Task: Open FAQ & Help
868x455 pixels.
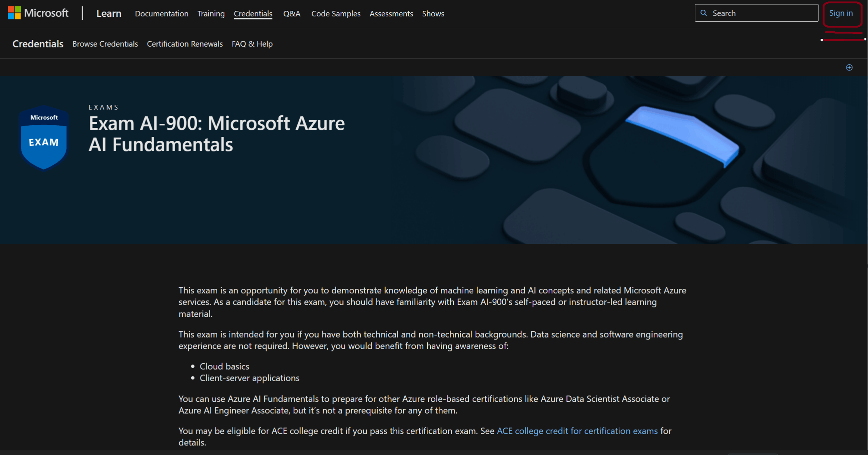Action: [252, 44]
